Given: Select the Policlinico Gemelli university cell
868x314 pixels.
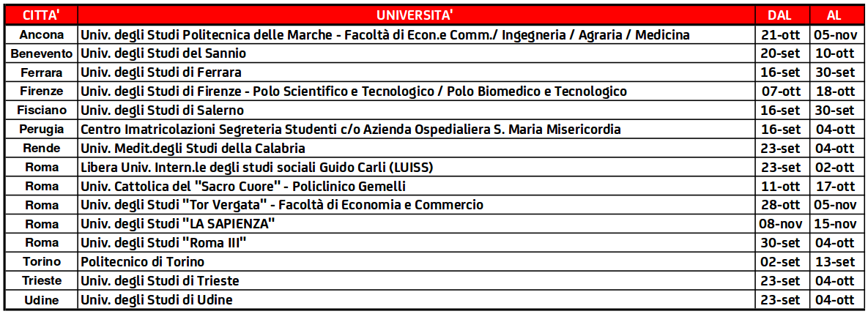Looking at the screenshot, I should pyautogui.click(x=416, y=186).
